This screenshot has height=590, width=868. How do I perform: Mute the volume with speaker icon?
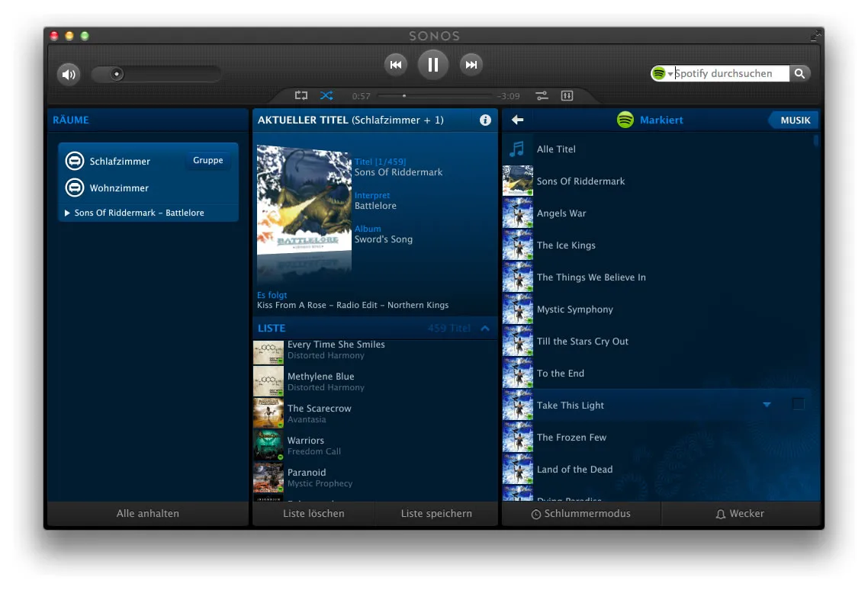69,74
